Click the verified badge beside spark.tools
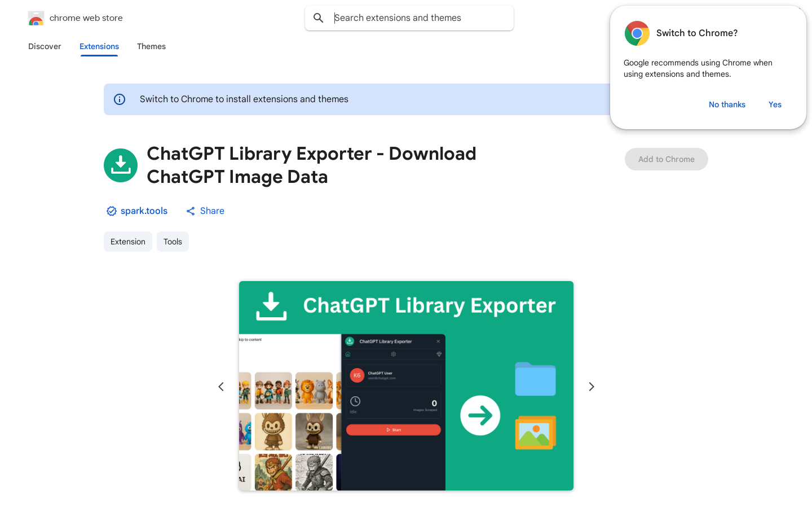Image resolution: width=812 pixels, height=508 pixels. pos(112,211)
